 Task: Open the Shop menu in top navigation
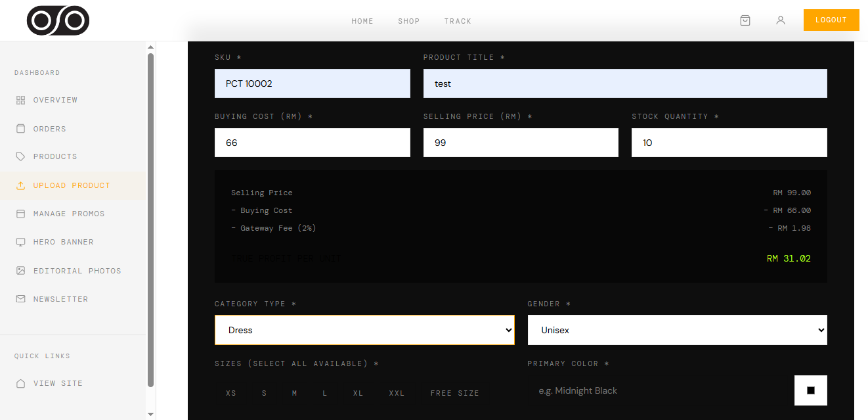408,21
